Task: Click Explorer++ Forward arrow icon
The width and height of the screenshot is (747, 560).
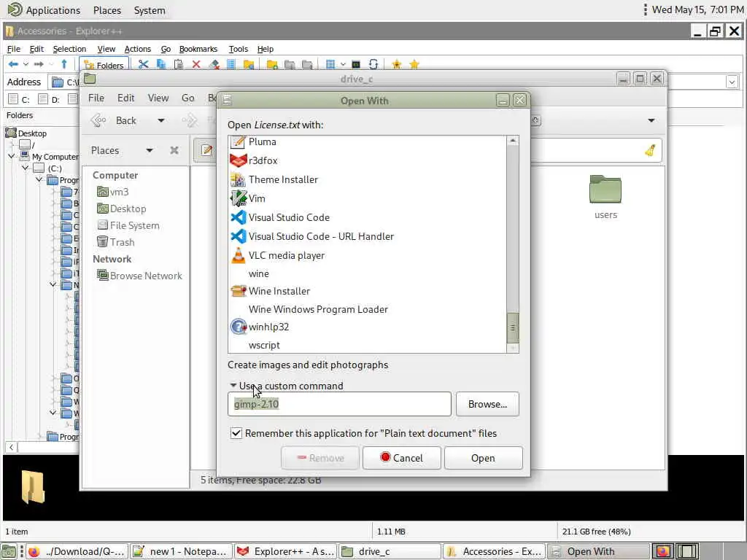Action: 39,64
